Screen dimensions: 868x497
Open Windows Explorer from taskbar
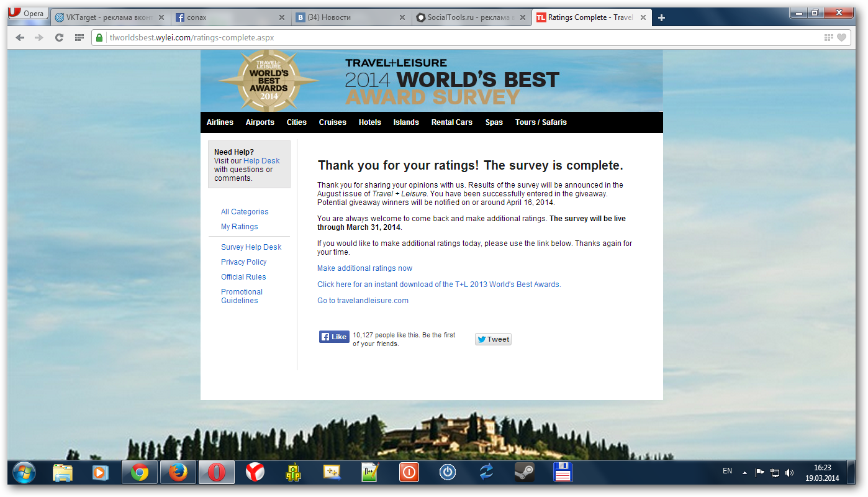(x=63, y=473)
